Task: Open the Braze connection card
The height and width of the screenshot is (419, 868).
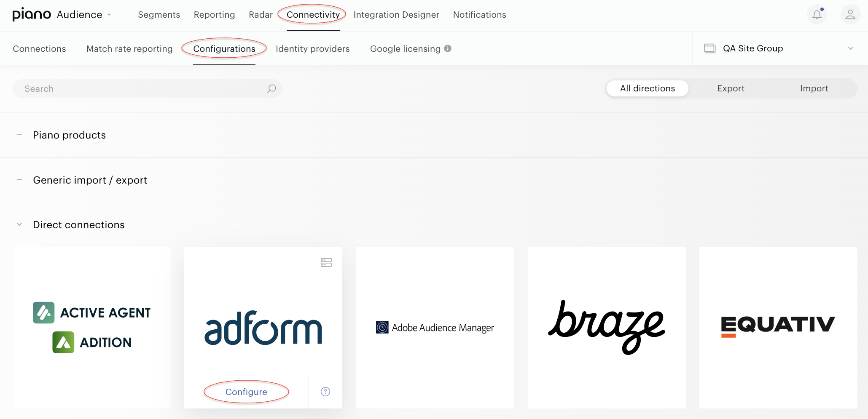Action: coord(607,328)
